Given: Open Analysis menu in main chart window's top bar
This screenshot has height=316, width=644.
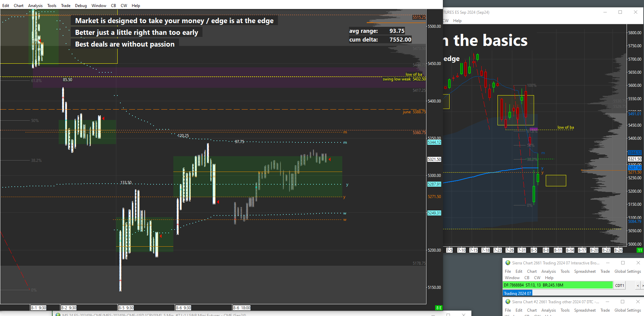Looking at the screenshot, I should click(x=35, y=6).
